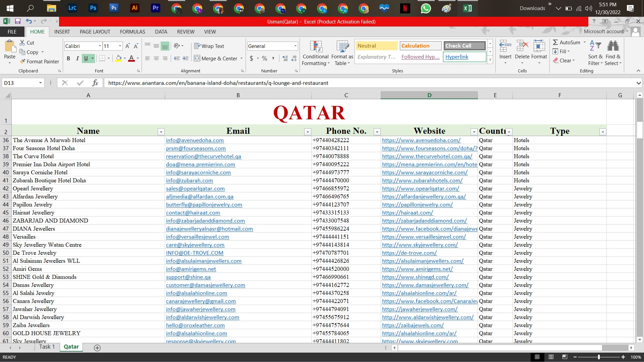This screenshot has height=362, width=644.
Task: Increase font size with the larger A icon
Action: [x=127, y=46]
